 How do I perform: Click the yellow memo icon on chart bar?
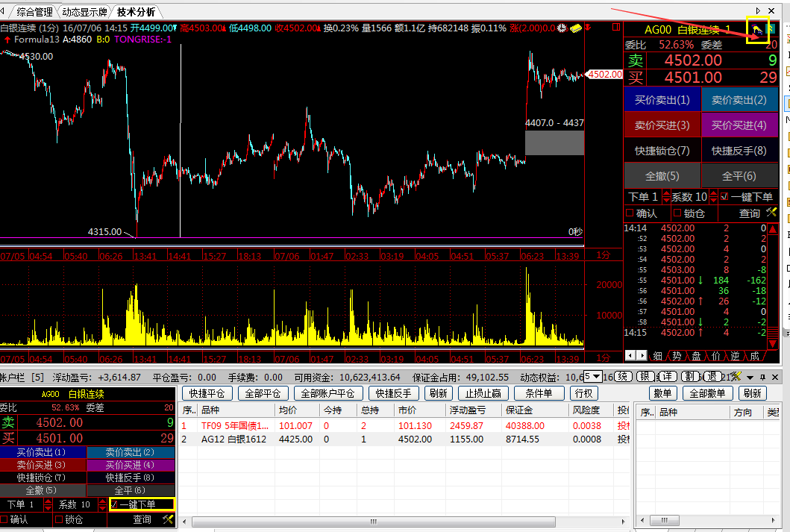pos(576,28)
